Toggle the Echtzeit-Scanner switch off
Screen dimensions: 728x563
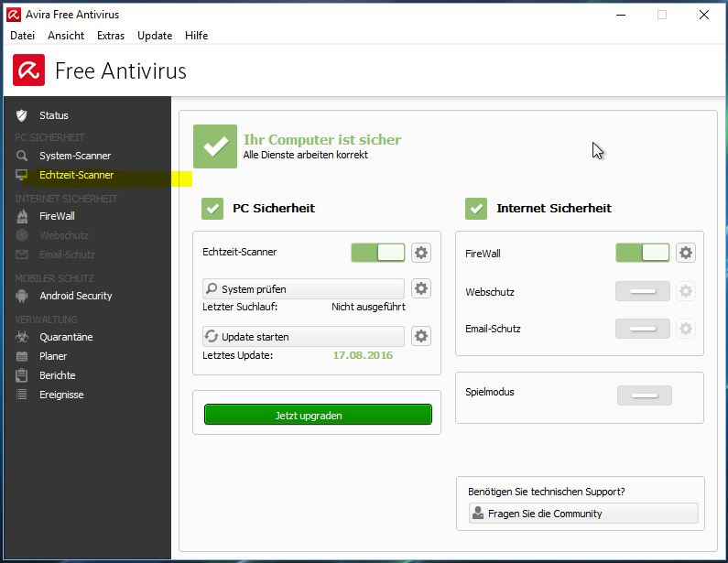coord(377,253)
